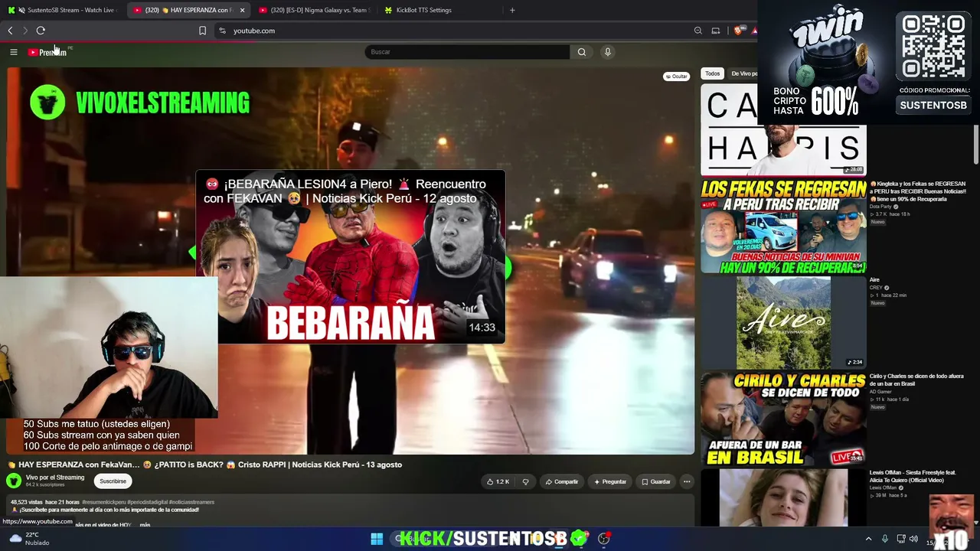
Task: Go to YouTube Premium home logo
Action: [x=47, y=52]
